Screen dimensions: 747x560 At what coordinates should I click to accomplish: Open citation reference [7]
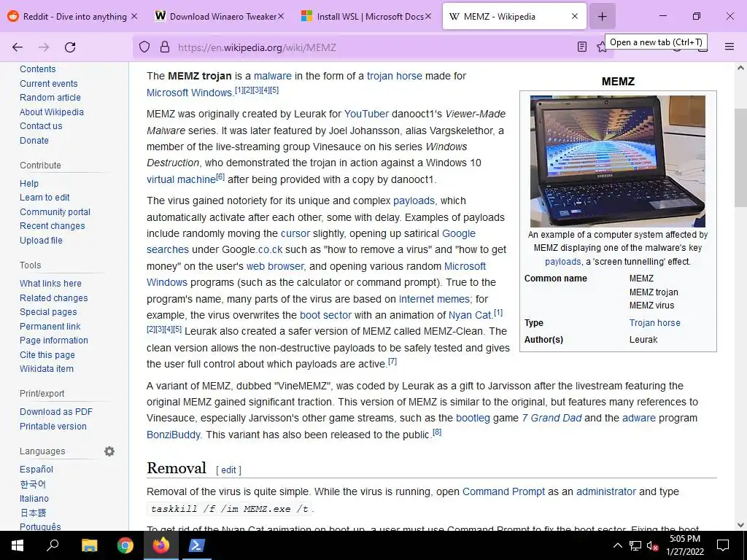[x=392, y=362]
